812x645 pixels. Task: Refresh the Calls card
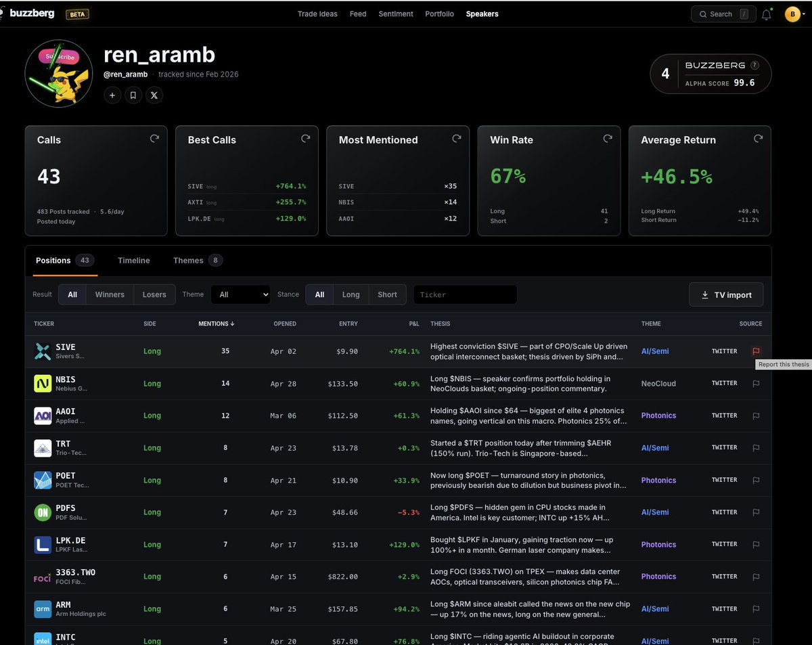tap(154, 138)
